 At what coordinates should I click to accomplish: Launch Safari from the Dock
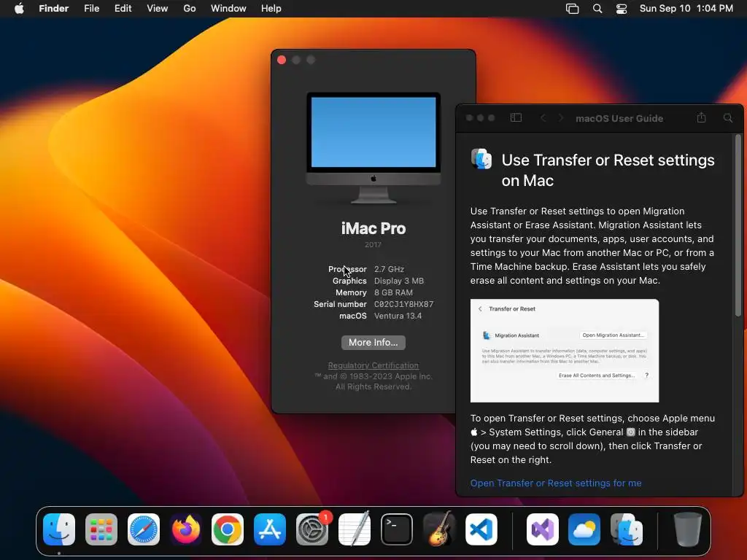(x=144, y=529)
